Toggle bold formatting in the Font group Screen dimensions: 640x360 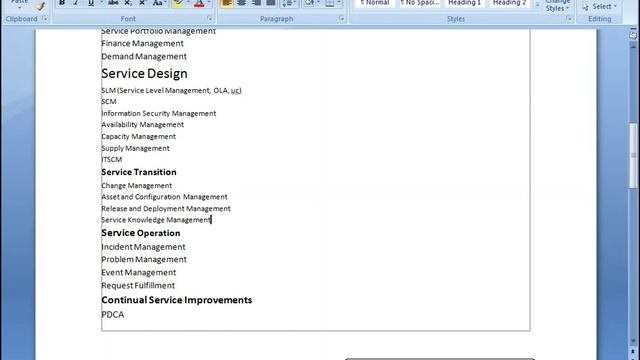pyautogui.click(x=62, y=3)
